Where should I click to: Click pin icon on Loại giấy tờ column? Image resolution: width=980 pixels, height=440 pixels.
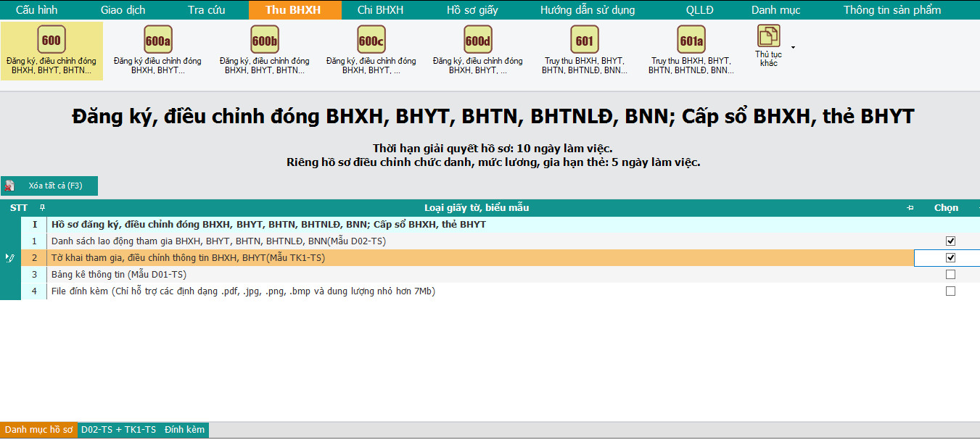pyautogui.click(x=910, y=208)
